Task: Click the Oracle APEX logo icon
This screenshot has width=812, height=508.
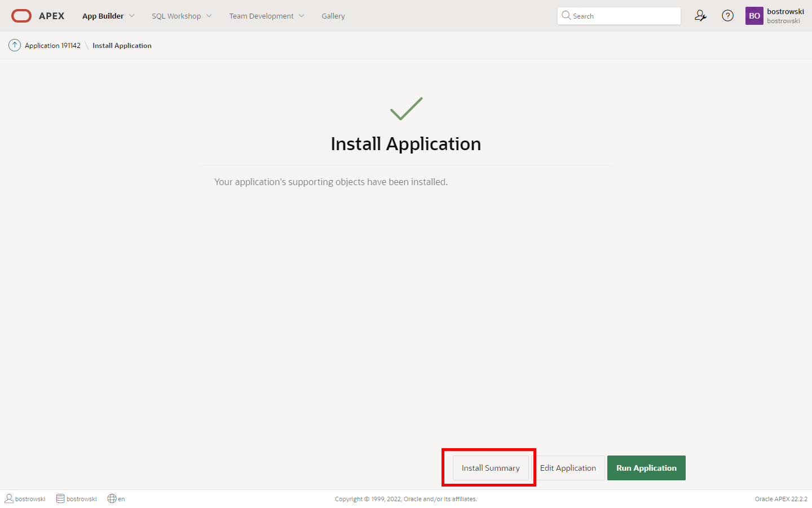Action: point(21,16)
